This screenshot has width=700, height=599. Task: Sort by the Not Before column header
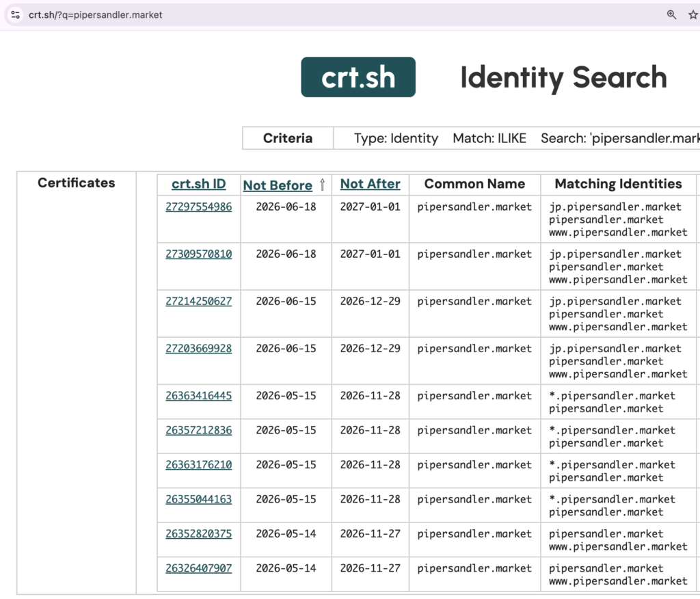coord(278,185)
